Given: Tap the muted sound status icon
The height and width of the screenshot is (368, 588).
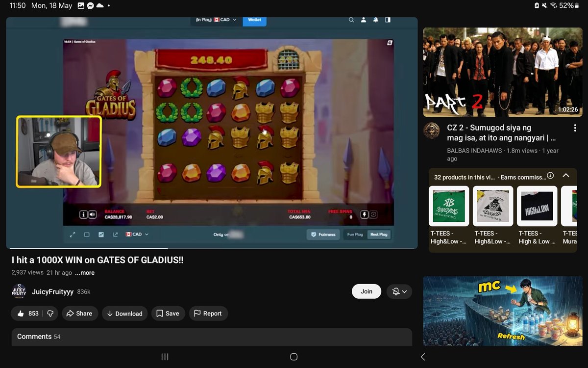Looking at the screenshot, I should [x=545, y=5].
